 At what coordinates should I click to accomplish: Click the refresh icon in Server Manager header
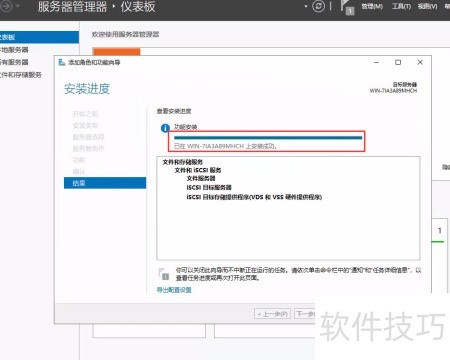coord(318,6)
